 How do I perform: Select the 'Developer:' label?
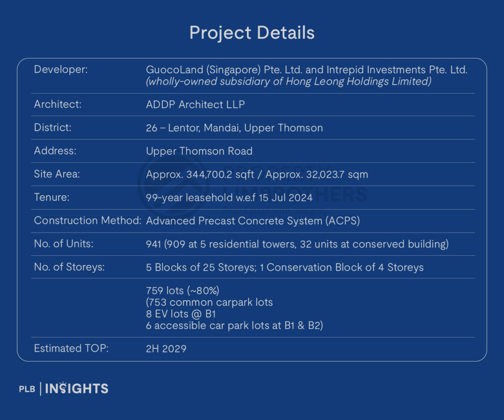(x=61, y=69)
